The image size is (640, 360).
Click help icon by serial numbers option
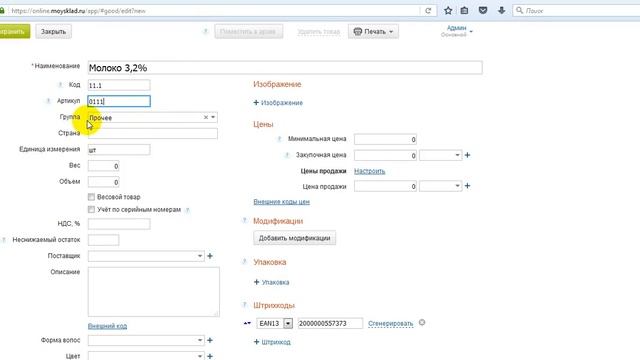click(x=187, y=210)
